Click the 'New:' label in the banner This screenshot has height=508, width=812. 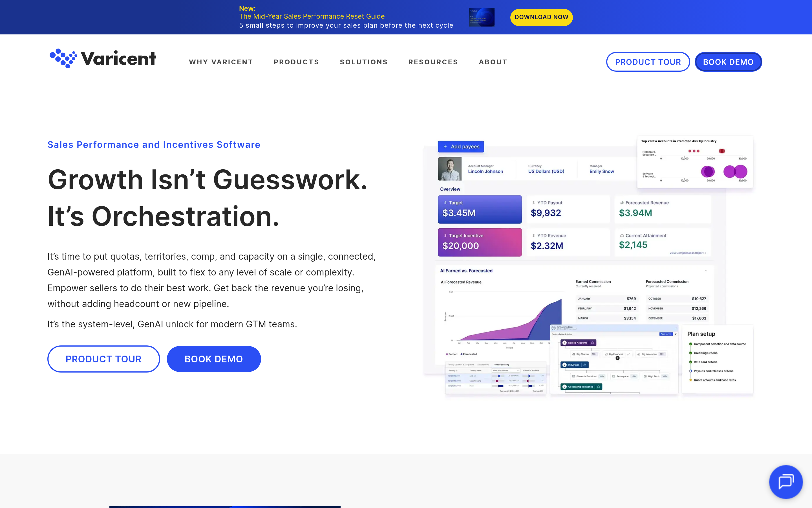[x=247, y=8]
